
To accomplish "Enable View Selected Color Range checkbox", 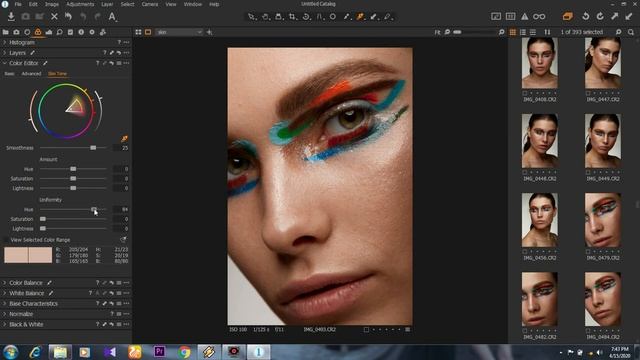I will 6,240.
